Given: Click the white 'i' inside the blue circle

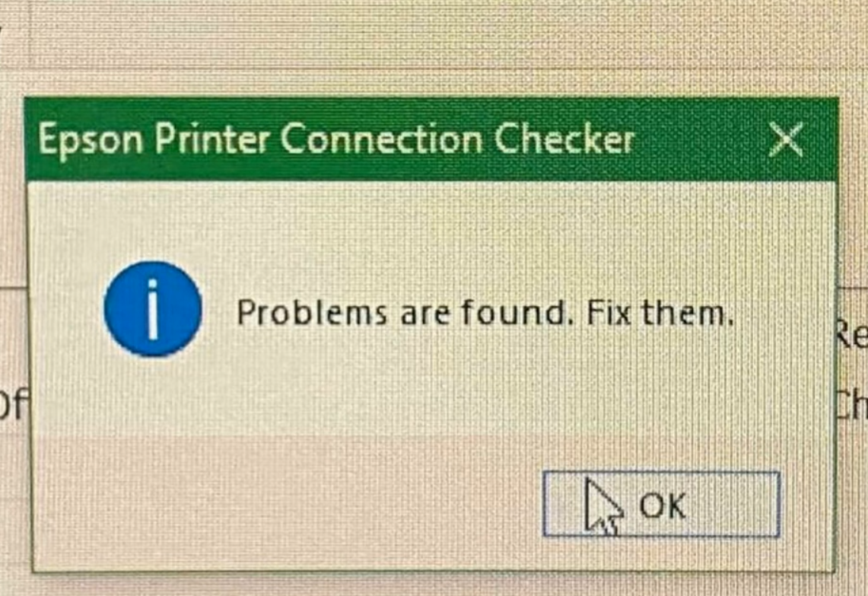Looking at the screenshot, I should click(153, 309).
